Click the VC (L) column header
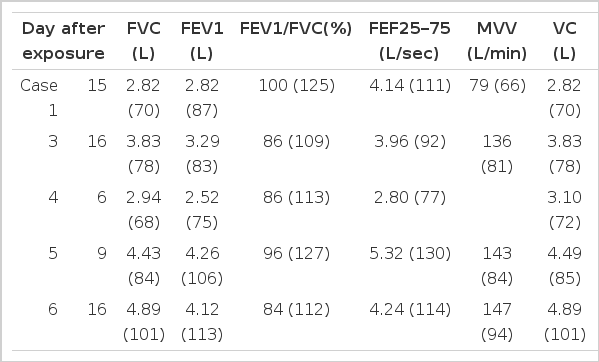599x362 pixels. [564, 41]
